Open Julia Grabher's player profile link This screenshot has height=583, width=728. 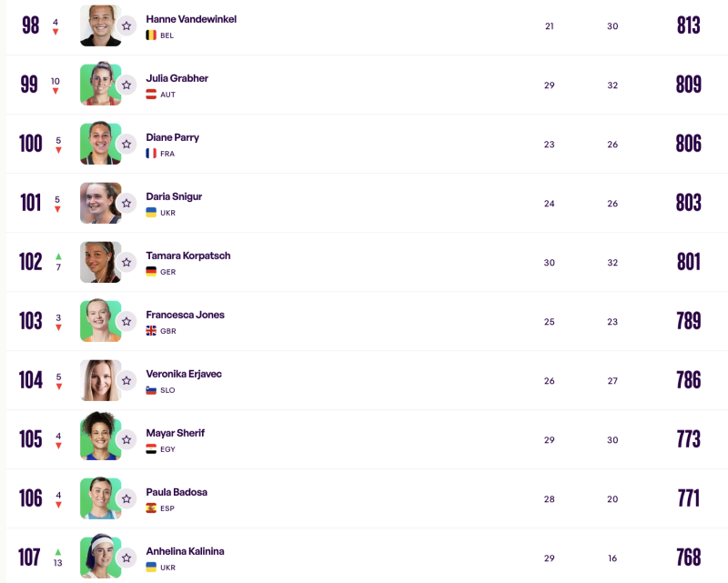(177, 78)
